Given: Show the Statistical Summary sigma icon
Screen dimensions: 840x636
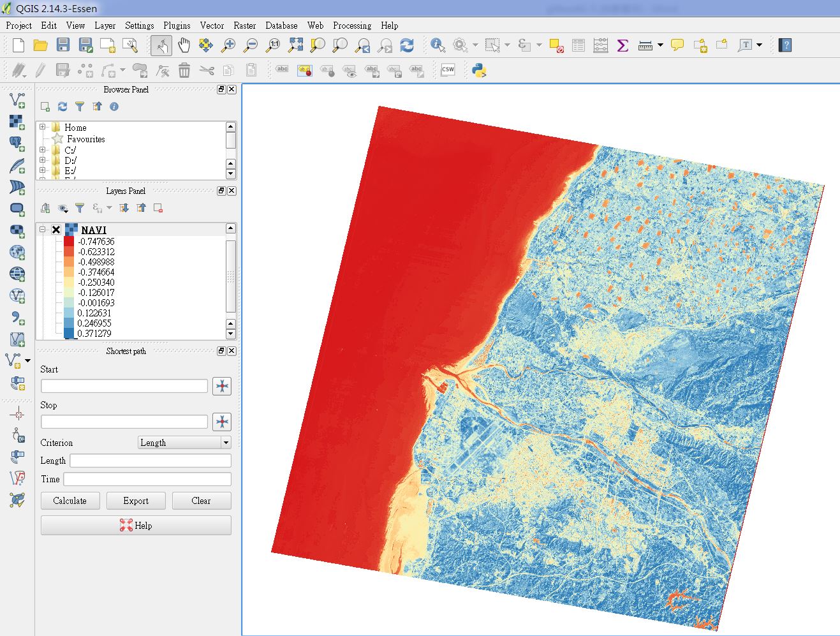Looking at the screenshot, I should (x=623, y=45).
